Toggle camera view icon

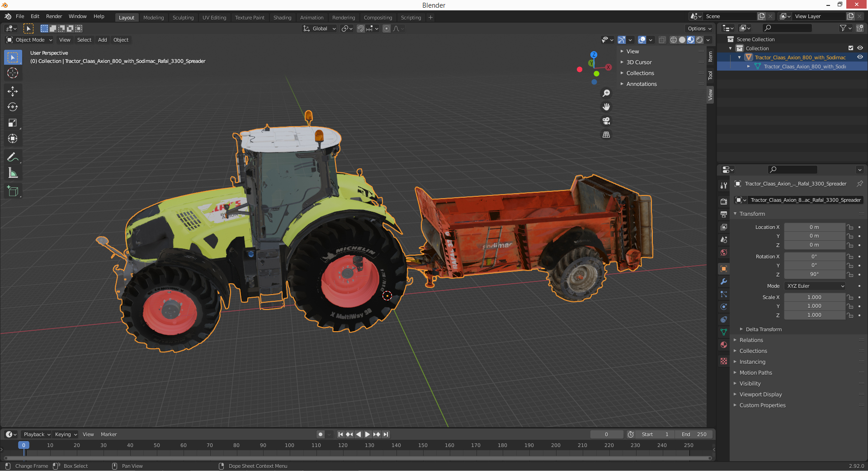coord(606,121)
